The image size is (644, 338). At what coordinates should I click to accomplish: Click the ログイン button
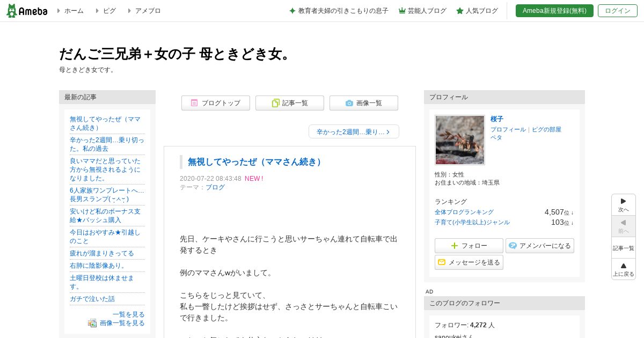pyautogui.click(x=618, y=11)
